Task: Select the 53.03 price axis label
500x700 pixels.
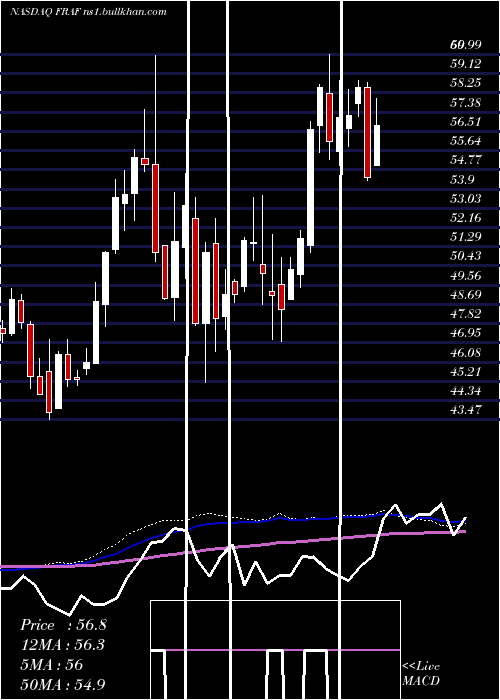Action: point(466,198)
